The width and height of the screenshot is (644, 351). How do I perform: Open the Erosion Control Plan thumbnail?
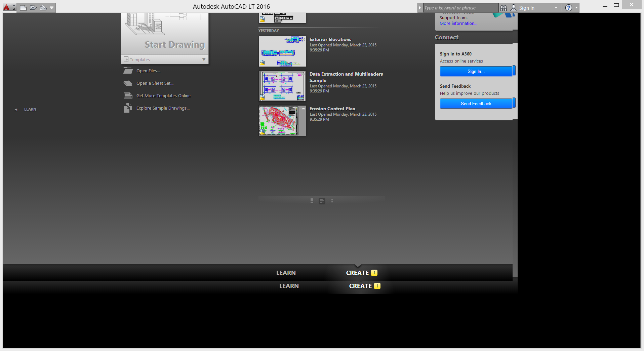282,121
